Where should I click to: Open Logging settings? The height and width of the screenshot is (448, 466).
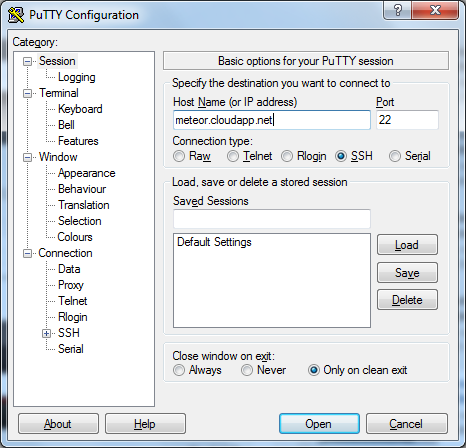77,77
